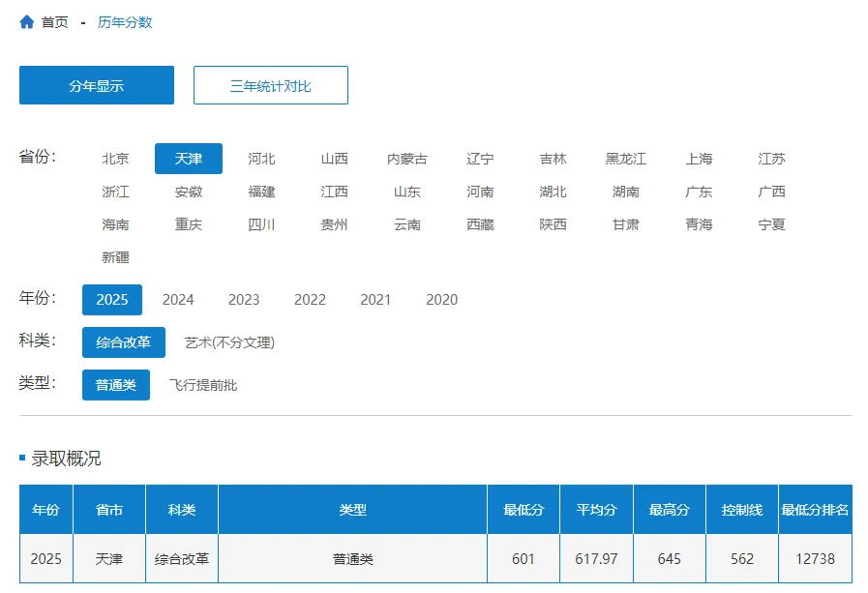The image size is (868, 593).
Task: Choose year 2022
Action: pos(310,299)
